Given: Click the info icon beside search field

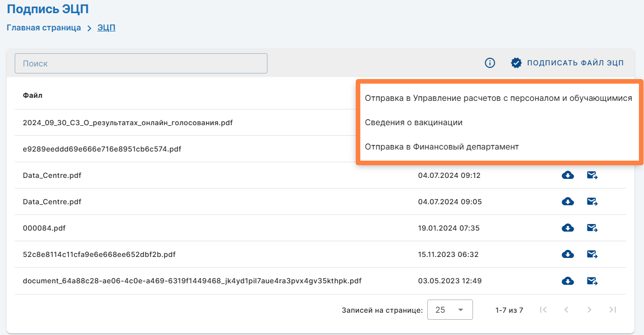Looking at the screenshot, I should point(490,63).
